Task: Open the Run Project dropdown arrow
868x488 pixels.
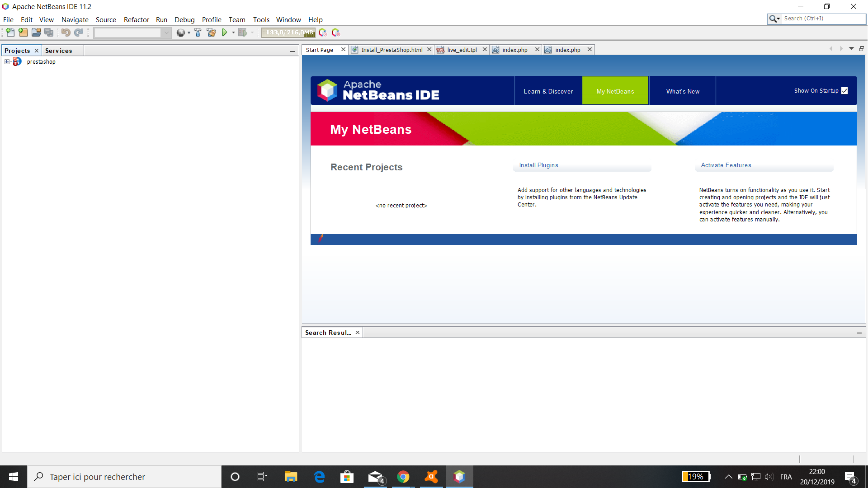Action: point(233,33)
